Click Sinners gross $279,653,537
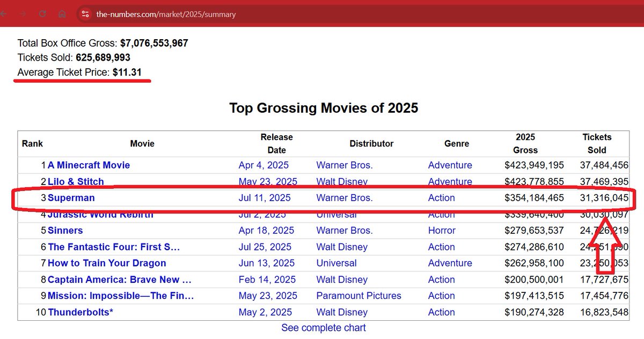Image resolution: width=644 pixels, height=339 pixels. point(534,231)
